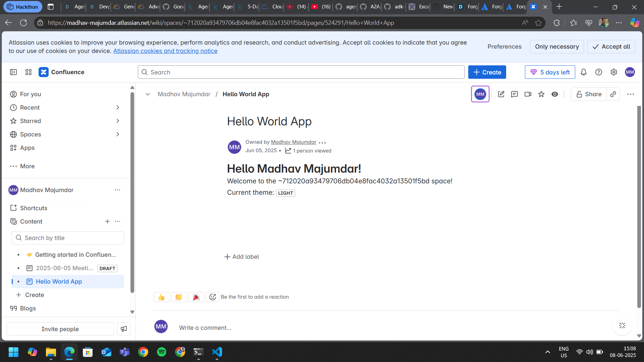Click the copy link icon
The image size is (644, 362).
613,94
